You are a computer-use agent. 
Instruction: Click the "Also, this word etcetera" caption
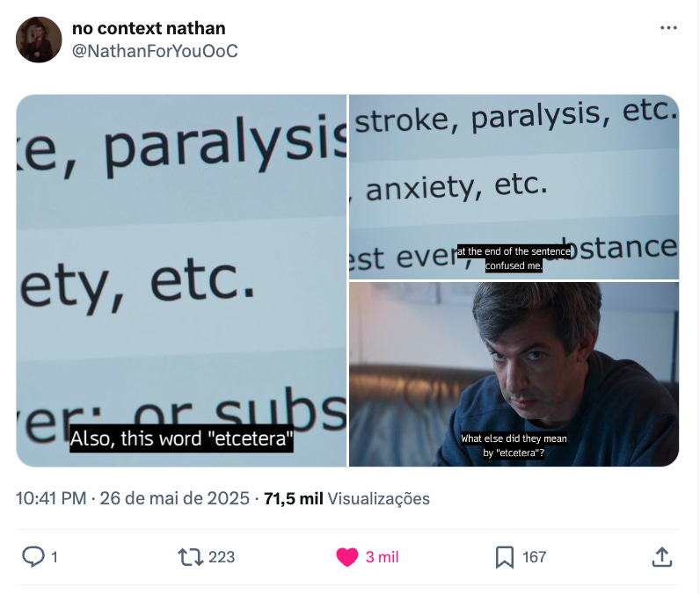pyautogui.click(x=181, y=438)
